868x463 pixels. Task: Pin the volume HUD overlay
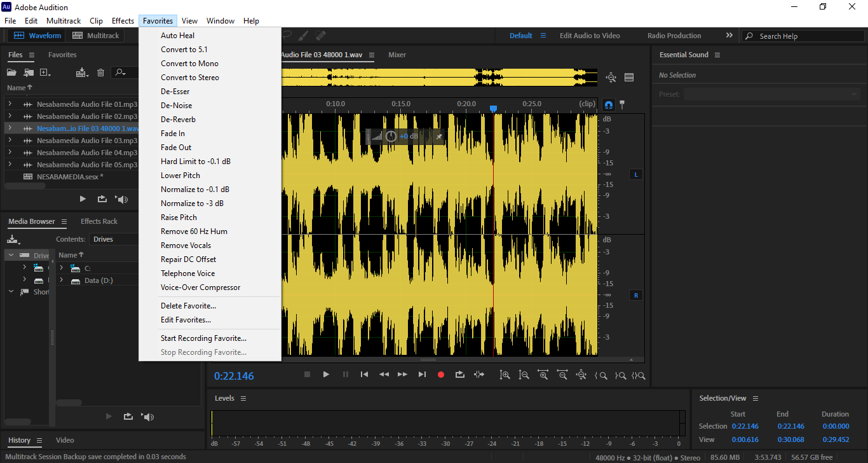pyautogui.click(x=438, y=136)
